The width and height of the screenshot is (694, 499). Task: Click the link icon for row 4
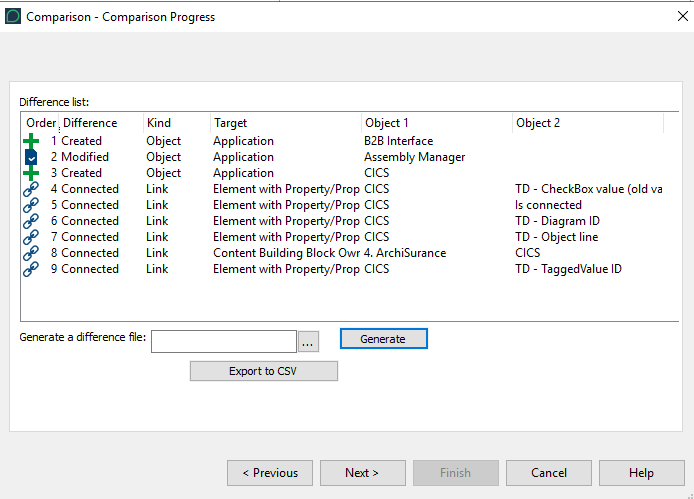click(31, 189)
